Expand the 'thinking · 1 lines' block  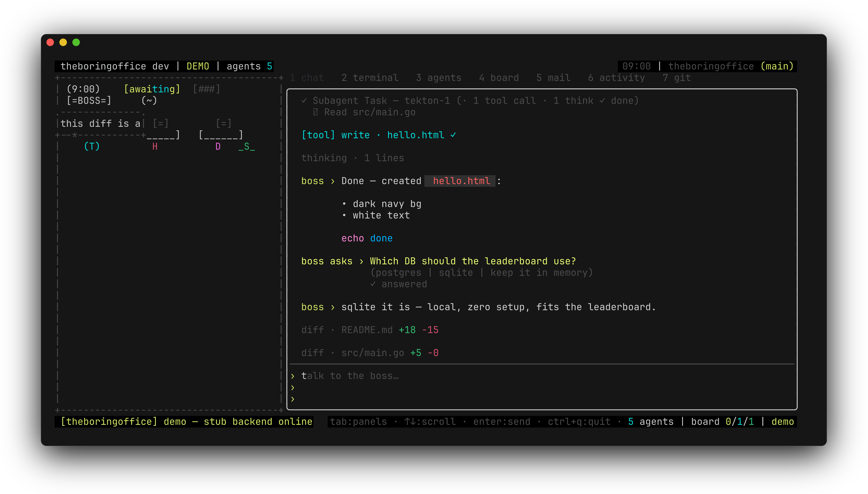click(x=352, y=158)
